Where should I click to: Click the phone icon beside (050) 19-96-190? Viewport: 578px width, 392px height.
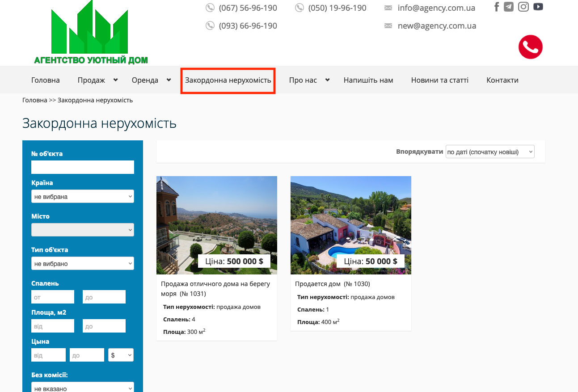click(300, 8)
